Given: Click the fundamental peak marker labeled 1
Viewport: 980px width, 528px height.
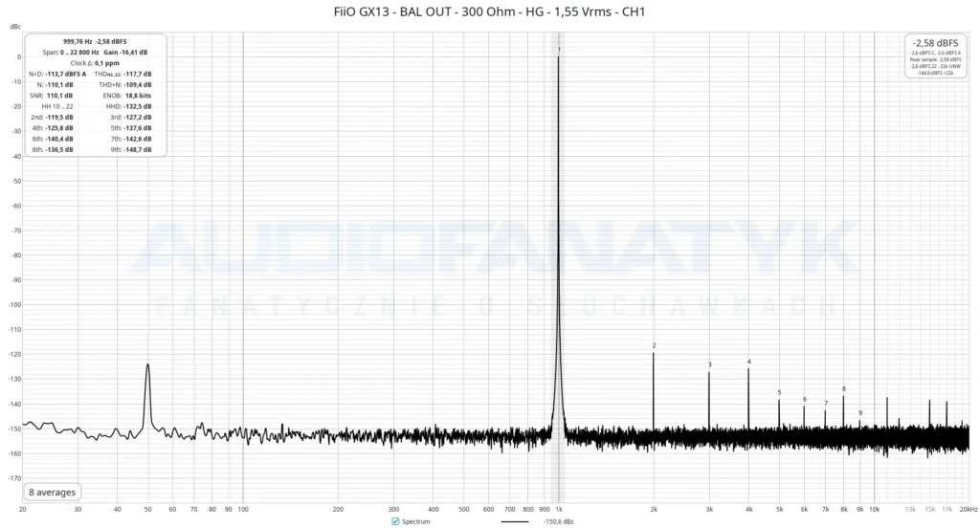Looking at the screenshot, I should point(559,50).
